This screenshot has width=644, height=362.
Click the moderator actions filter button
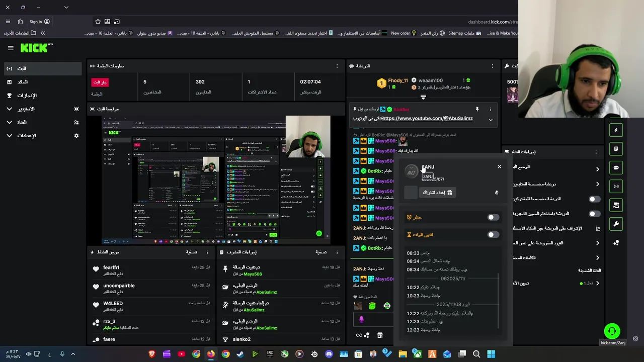[x=321, y=252]
